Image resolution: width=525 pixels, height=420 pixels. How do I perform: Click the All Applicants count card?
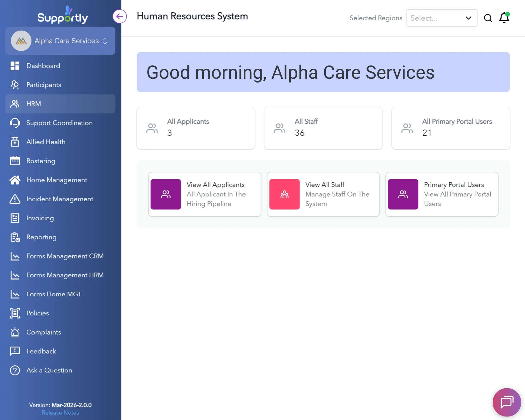[195, 128]
